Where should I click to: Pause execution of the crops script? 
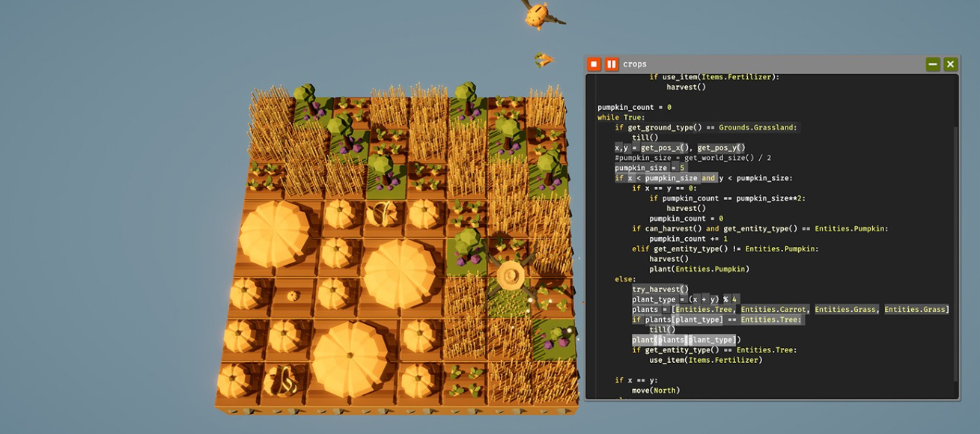click(611, 64)
